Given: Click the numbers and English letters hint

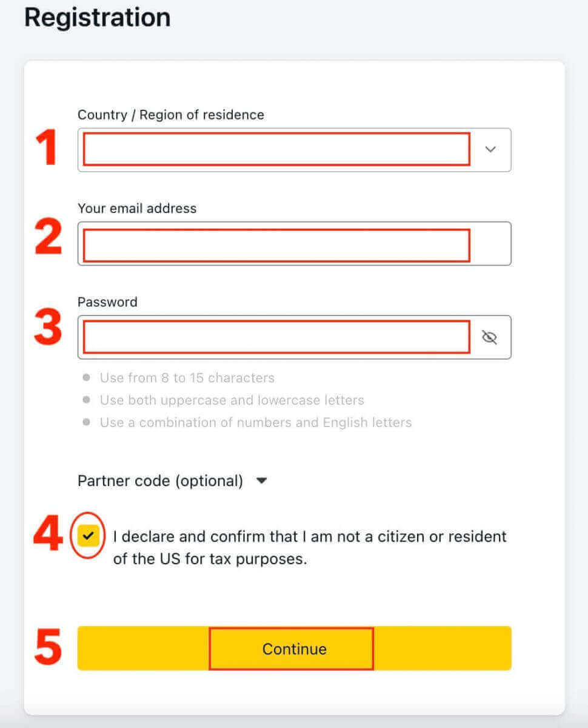Looking at the screenshot, I should (x=255, y=422).
